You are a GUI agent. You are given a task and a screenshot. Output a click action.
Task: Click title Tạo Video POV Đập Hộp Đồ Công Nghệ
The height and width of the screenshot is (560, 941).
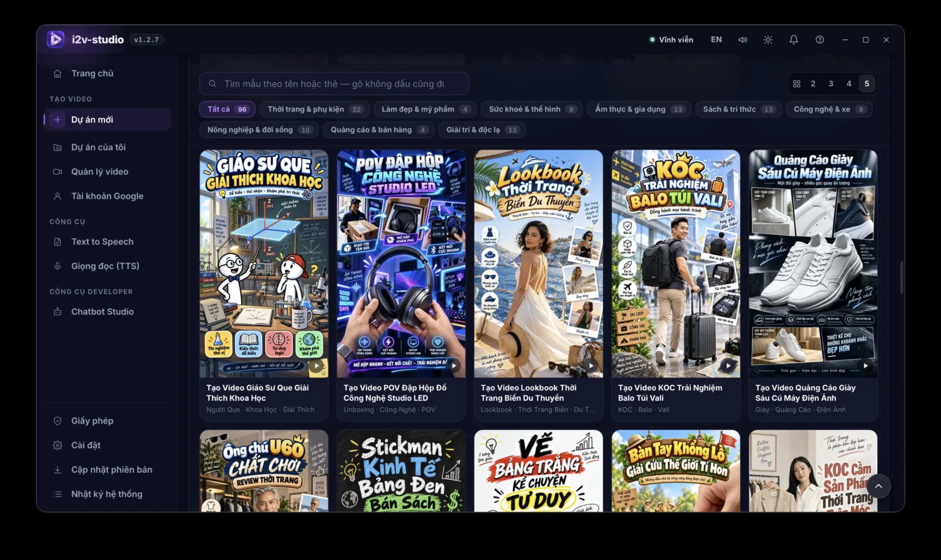395,393
